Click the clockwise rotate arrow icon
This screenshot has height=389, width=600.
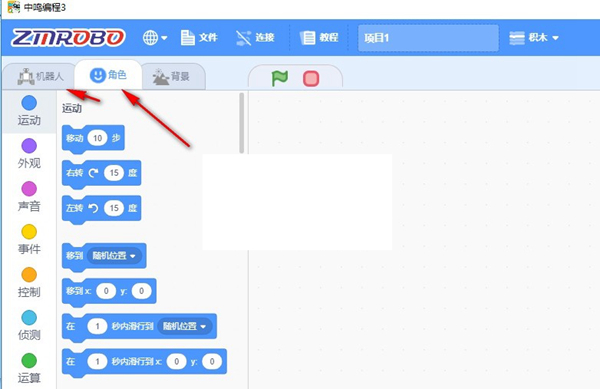click(x=93, y=173)
